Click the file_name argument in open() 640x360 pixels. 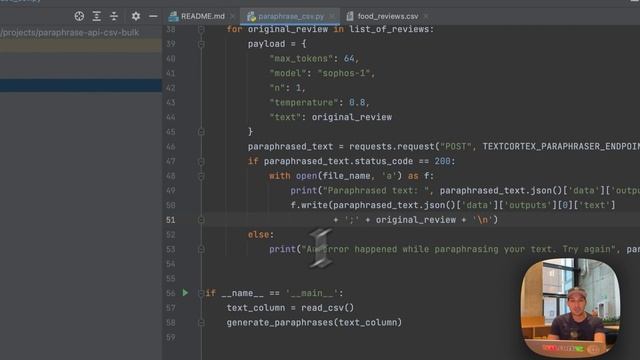tap(346, 176)
